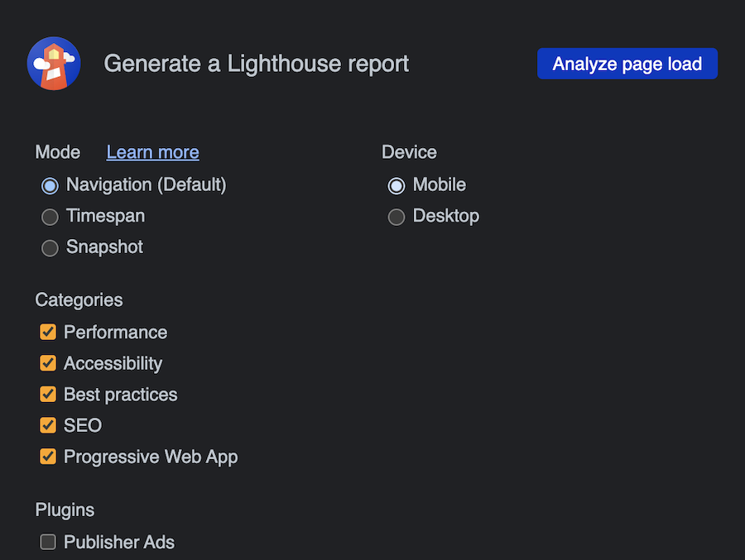Uncheck the Performance category
This screenshot has height=560, width=745.
pos(48,333)
